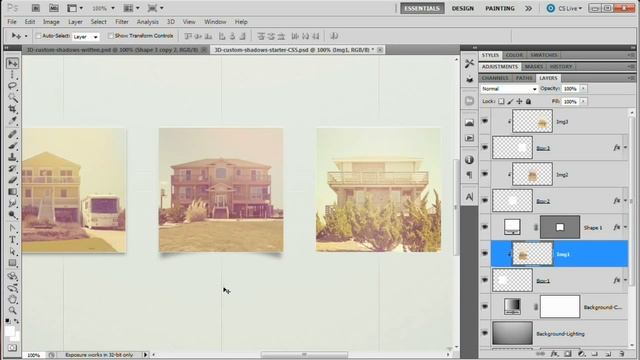
Task: Toggle lock transparent pixels
Action: tap(501, 101)
